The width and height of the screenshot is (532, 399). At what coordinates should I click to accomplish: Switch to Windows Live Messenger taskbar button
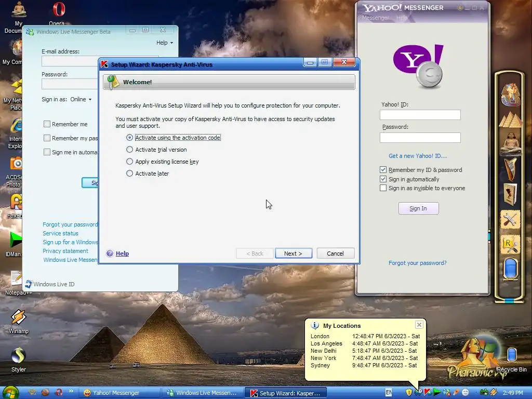[x=203, y=393]
